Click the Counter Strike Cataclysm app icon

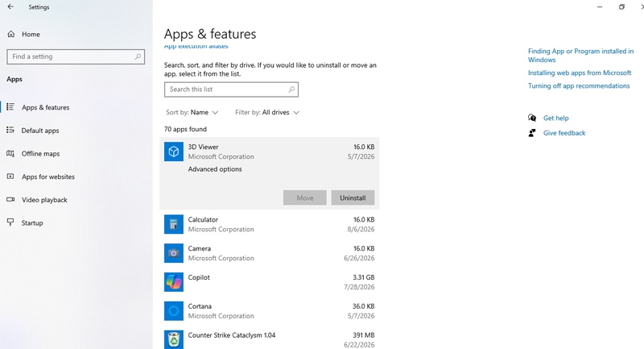[x=174, y=339]
